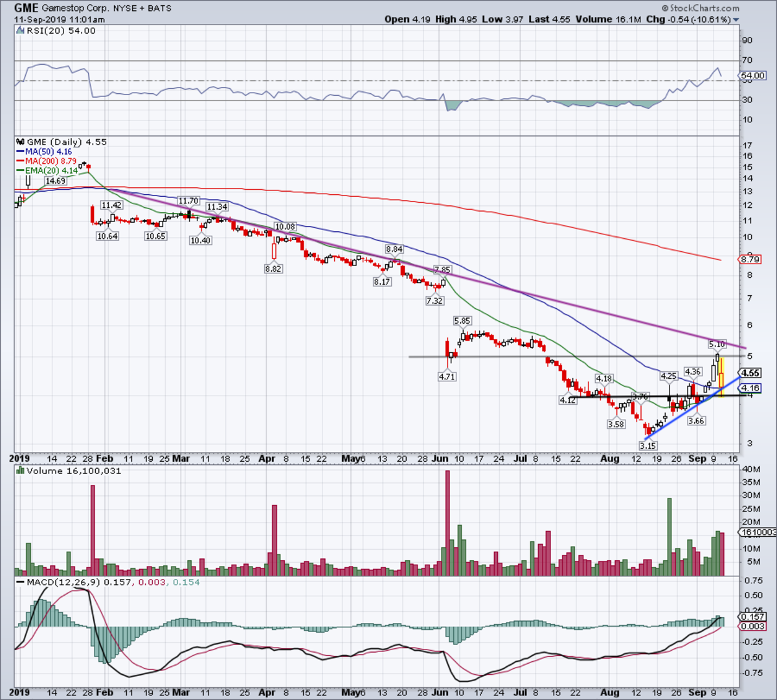Click the 8.82 price annotation
777x700 pixels.
pyautogui.click(x=273, y=268)
